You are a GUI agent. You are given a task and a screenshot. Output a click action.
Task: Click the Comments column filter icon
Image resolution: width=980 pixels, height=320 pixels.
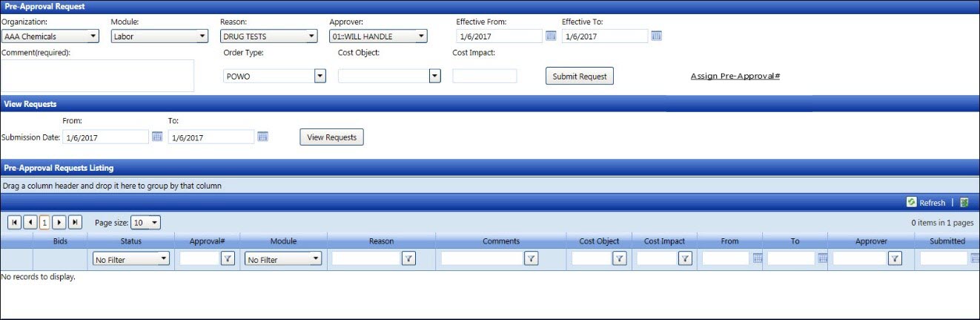tap(531, 259)
